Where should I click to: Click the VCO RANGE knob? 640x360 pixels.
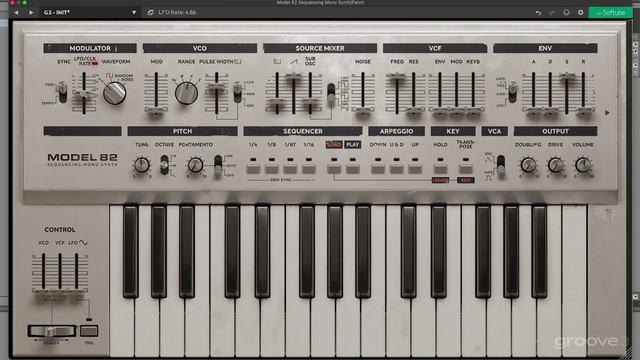point(186,93)
